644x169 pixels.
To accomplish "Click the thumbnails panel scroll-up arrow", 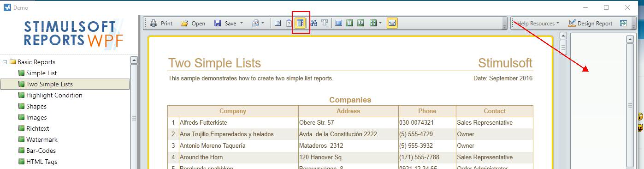I will [630, 40].
